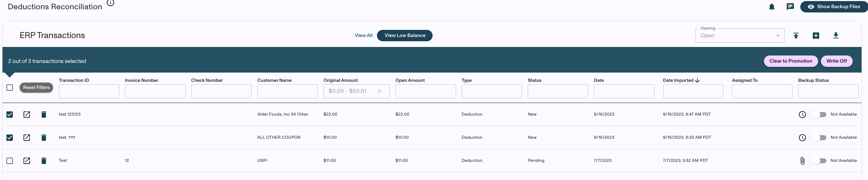Click the notification bell icon

coord(772,7)
